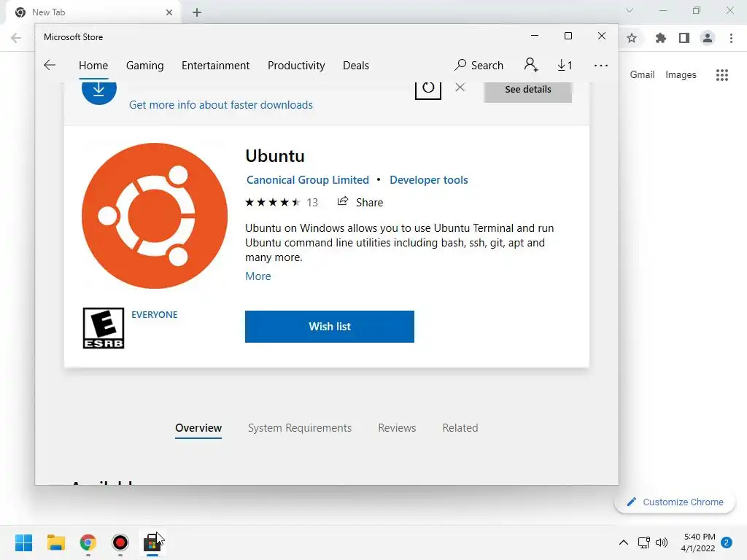Screen dimensions: 747x560
Task: Open the Store See more ellipsis menu
Action: [601, 65]
